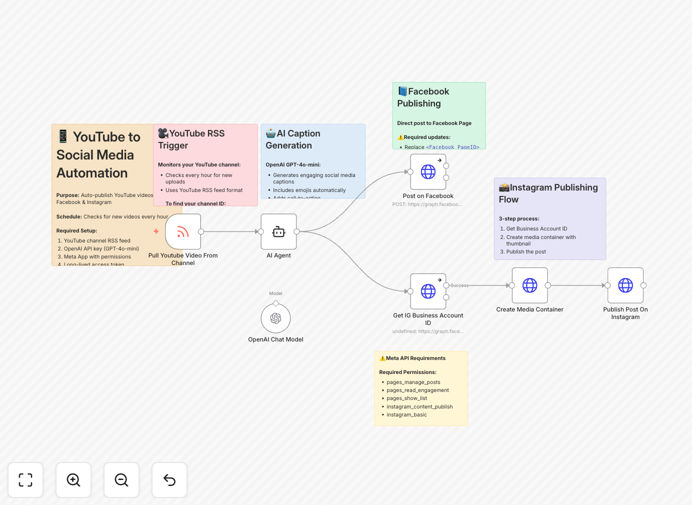Select the Create Media Container globe node

point(530,286)
